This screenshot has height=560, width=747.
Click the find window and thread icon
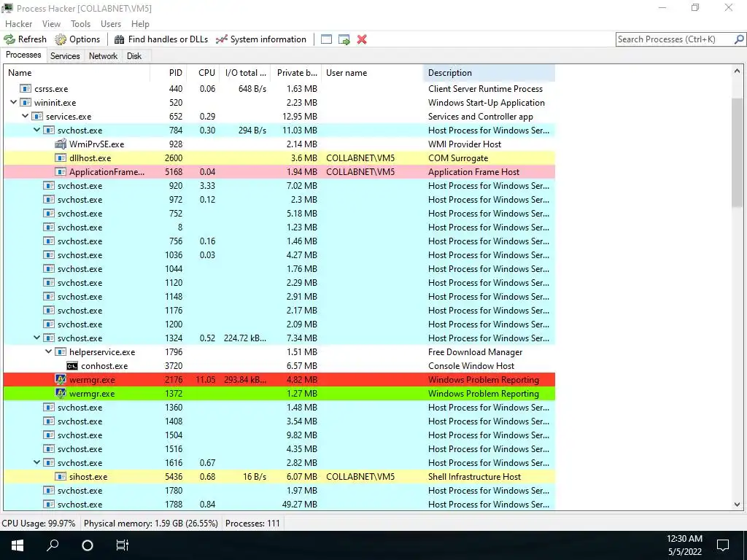coord(344,39)
